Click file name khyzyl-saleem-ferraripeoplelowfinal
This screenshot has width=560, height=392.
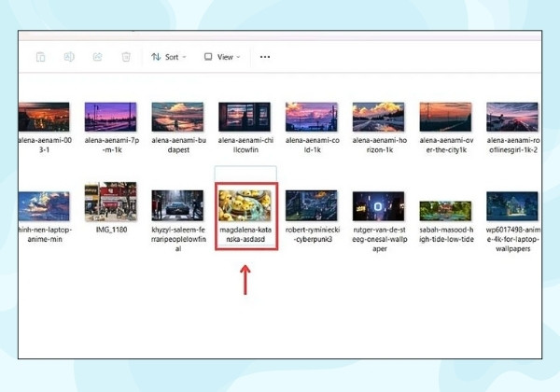pyautogui.click(x=178, y=239)
